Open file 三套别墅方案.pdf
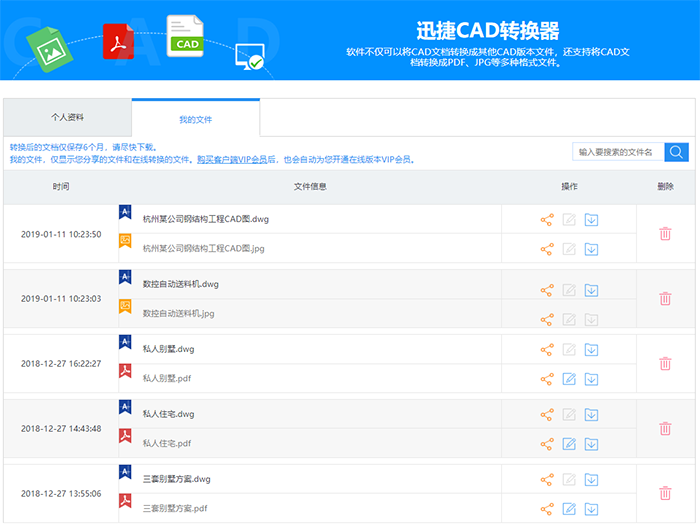700x526 pixels. pyautogui.click(x=175, y=509)
